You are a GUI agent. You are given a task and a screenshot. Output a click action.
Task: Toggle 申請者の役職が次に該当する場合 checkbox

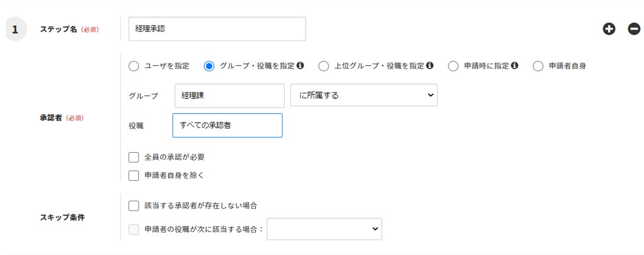click(x=134, y=230)
